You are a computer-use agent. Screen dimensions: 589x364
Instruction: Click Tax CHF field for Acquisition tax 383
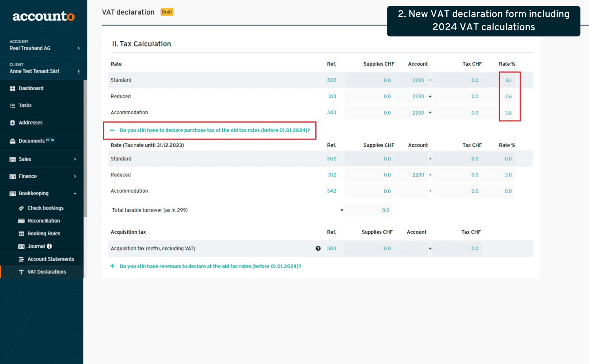pyautogui.click(x=457, y=248)
